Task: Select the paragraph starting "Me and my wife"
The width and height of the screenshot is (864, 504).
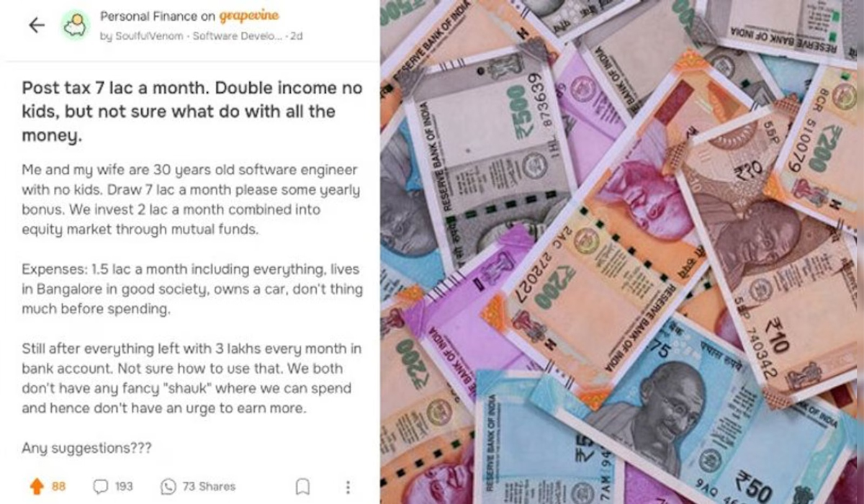Action: click(191, 200)
